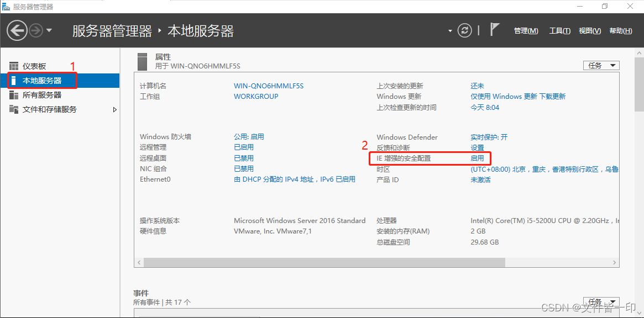This screenshot has width=644, height=318.
Task: Click the 操作系统版本 label
Action: (160, 221)
